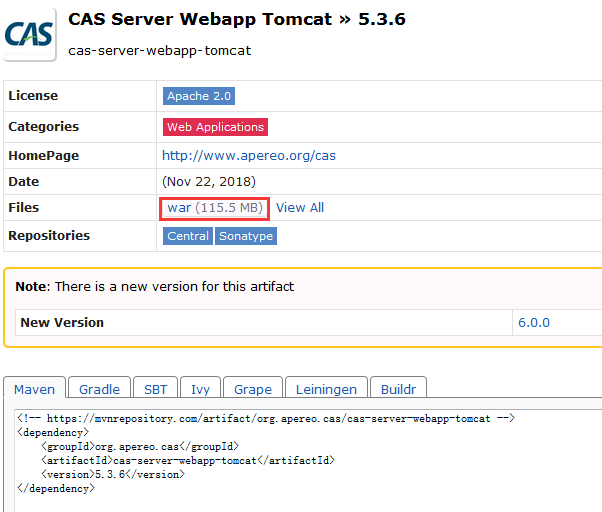Click the artifactId line in snippet
This screenshot has height=512, width=602.
point(188,460)
